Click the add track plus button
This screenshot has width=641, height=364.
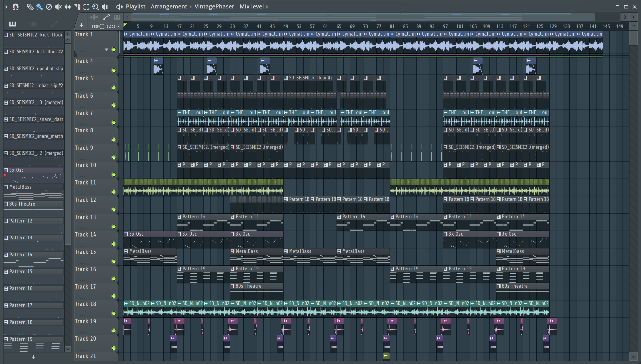[81, 25]
